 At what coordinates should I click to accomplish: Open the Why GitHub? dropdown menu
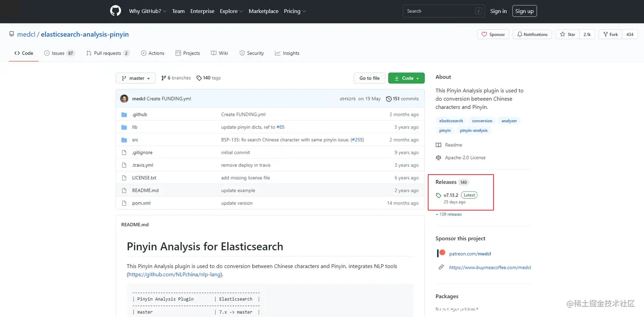click(147, 11)
